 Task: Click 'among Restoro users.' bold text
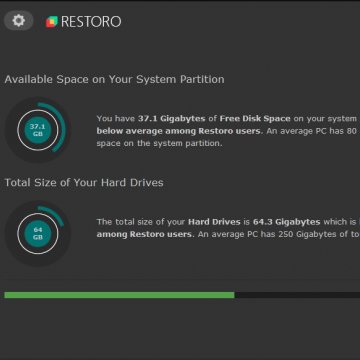145,234
